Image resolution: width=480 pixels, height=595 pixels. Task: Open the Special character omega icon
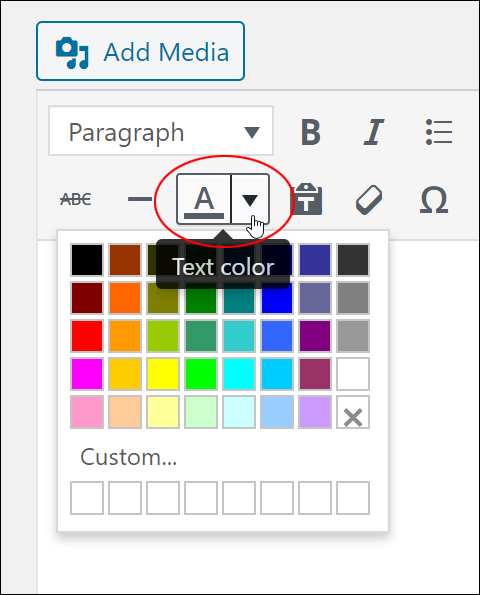(x=434, y=199)
